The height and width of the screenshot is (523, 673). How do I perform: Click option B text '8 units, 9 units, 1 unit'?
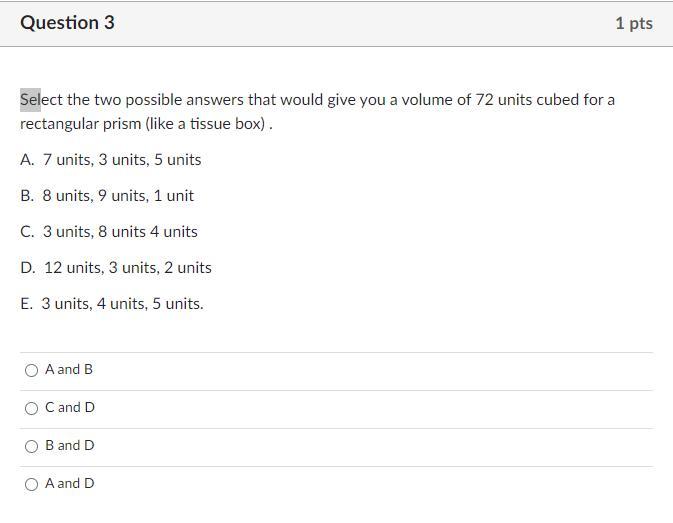[x=118, y=196]
